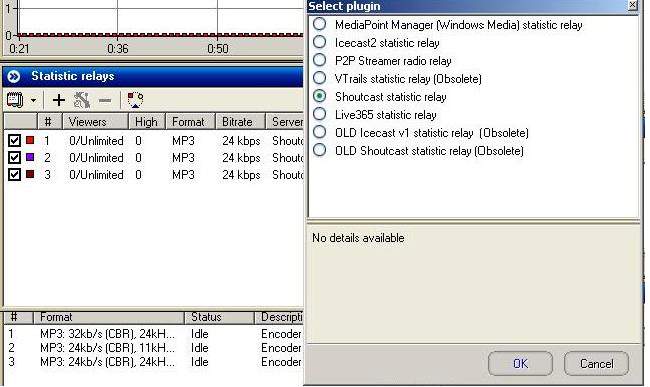This screenshot has height=387, width=650.
Task: Toggle the checkbox for relay 2
Action: 14,158
